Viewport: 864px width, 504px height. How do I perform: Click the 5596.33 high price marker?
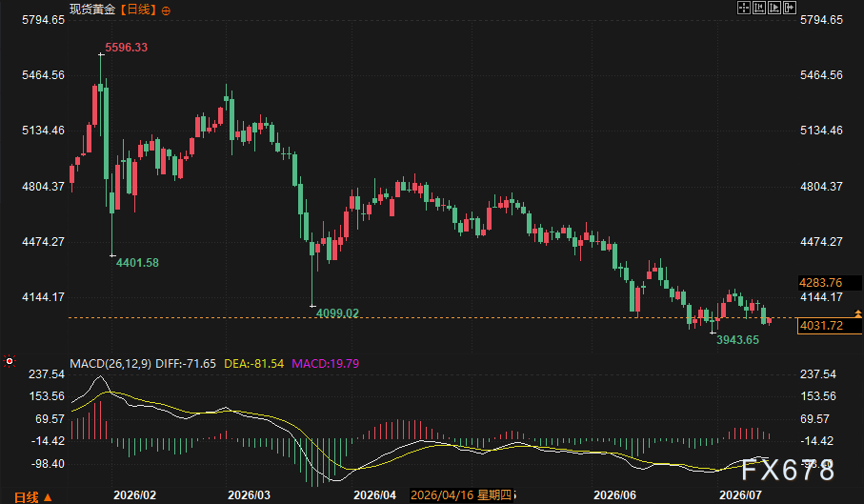pos(126,48)
